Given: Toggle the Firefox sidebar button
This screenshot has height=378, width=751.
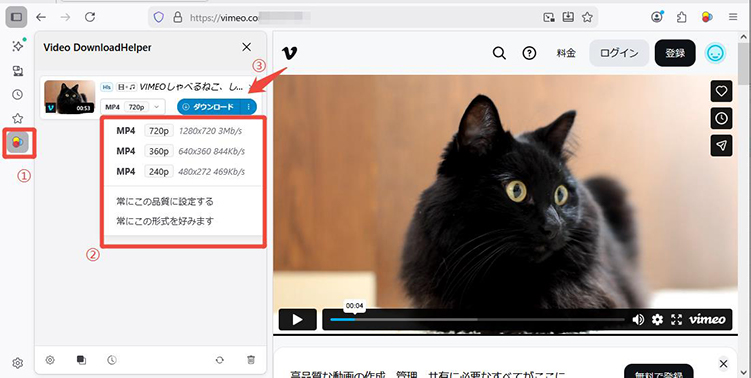Looking at the screenshot, I should [17, 17].
